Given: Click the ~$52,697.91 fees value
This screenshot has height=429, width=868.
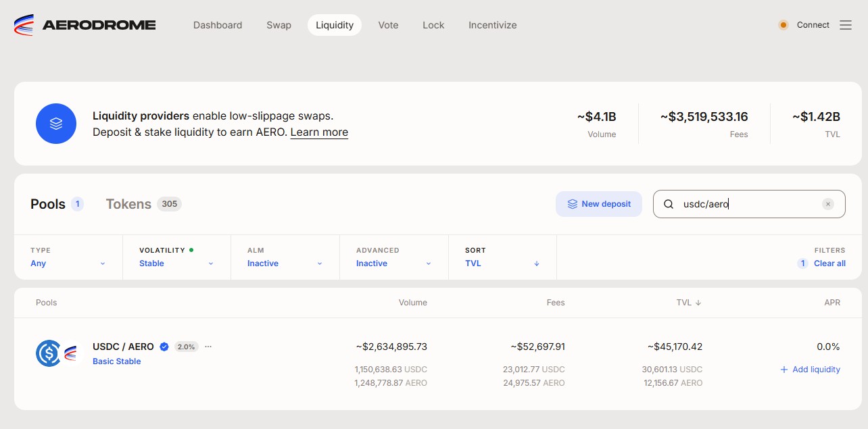Looking at the screenshot, I should coord(538,347).
